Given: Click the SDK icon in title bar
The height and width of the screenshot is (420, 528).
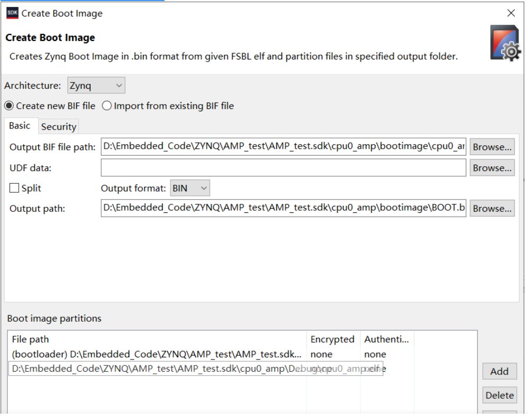Looking at the screenshot, I should [x=12, y=13].
